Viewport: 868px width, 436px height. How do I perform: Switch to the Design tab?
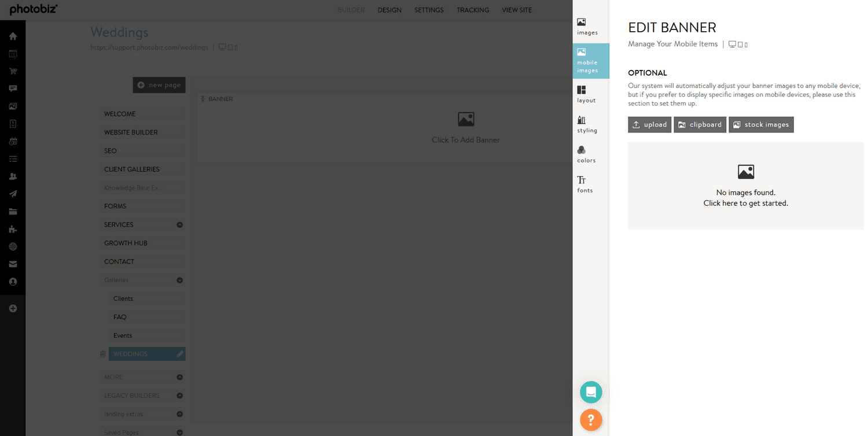click(x=389, y=10)
